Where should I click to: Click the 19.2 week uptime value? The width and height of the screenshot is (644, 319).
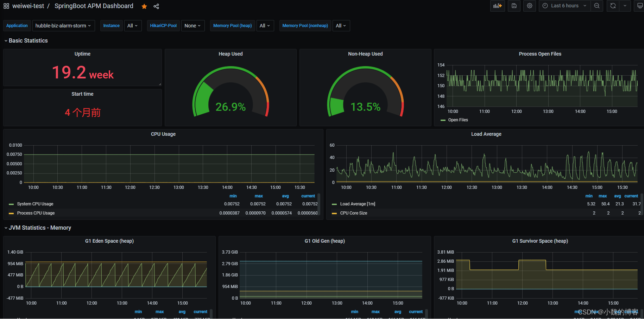[83, 72]
